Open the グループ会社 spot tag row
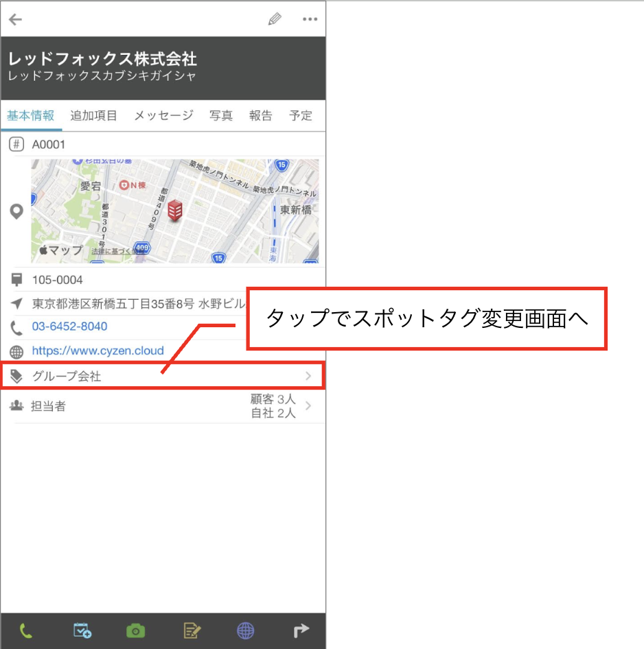This screenshot has width=644, height=649. pos(163,376)
